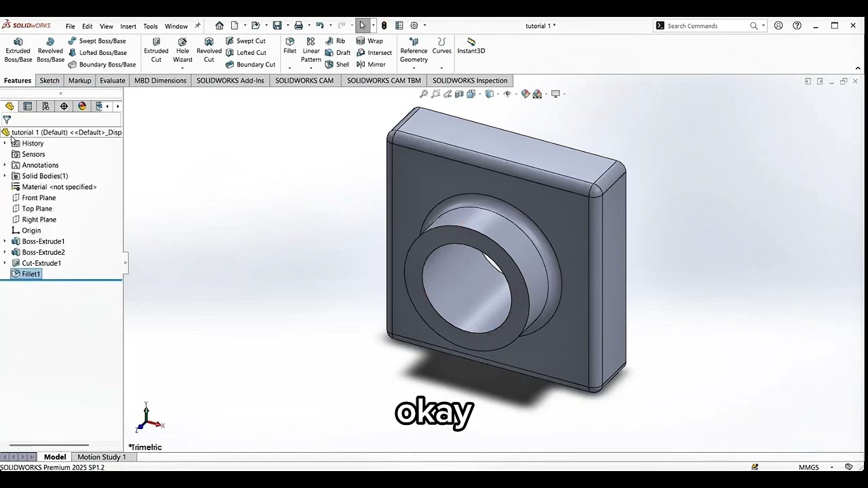Click the Search Commands input field
Viewport: 868px width, 488px height.
coord(707,26)
